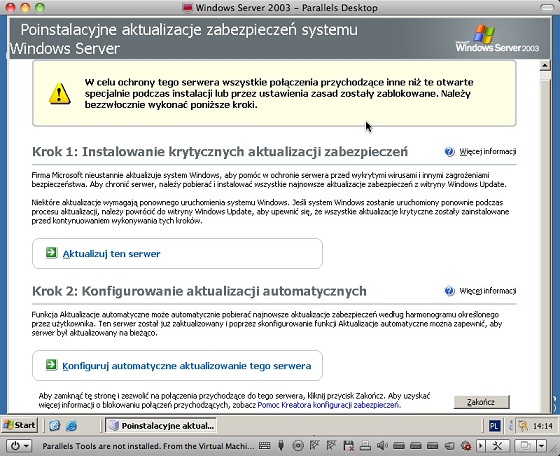Click the 14:14 taskbar clock
Image resolution: width=560 pixels, height=456 pixels.
coord(542,426)
